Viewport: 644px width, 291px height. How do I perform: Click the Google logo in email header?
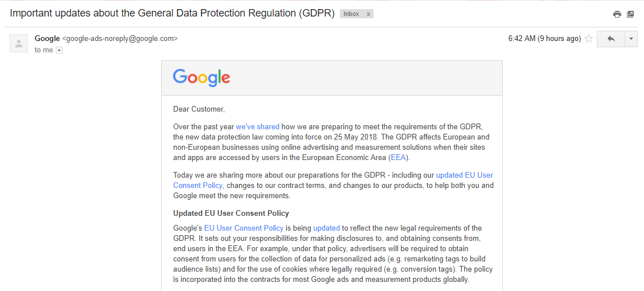coord(201,77)
